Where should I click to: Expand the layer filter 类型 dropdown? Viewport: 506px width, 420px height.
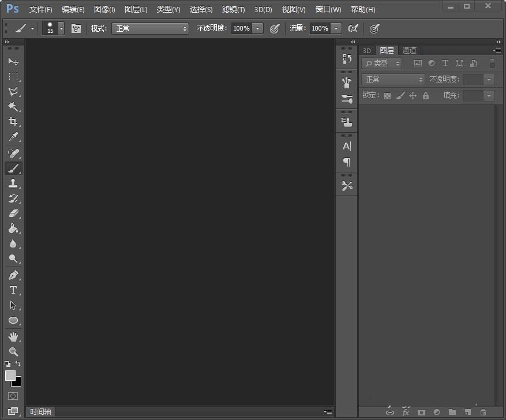coord(382,63)
